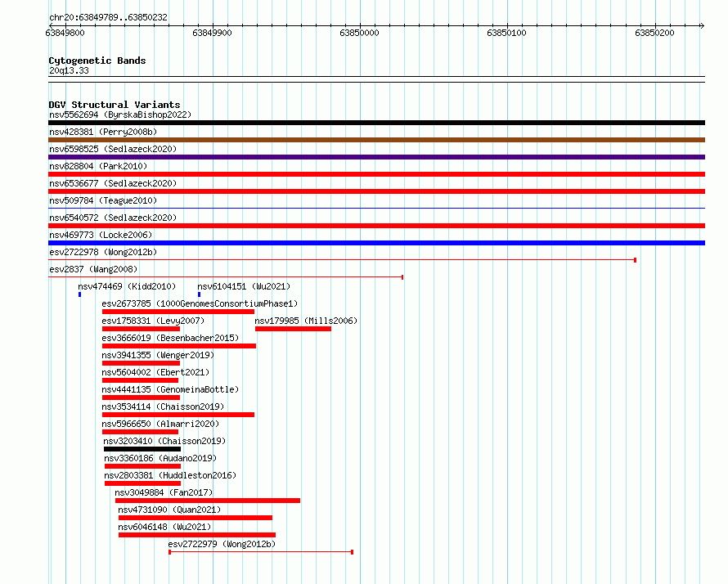Open esv2722978 (Wong2012b) label

click(x=103, y=252)
